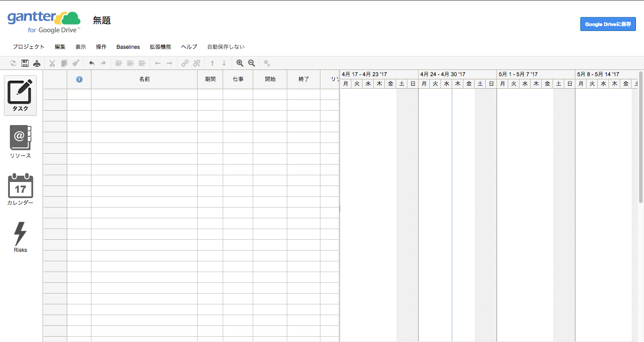Open the 拡張機能 menu
This screenshot has width=644, height=342.
[x=160, y=47]
